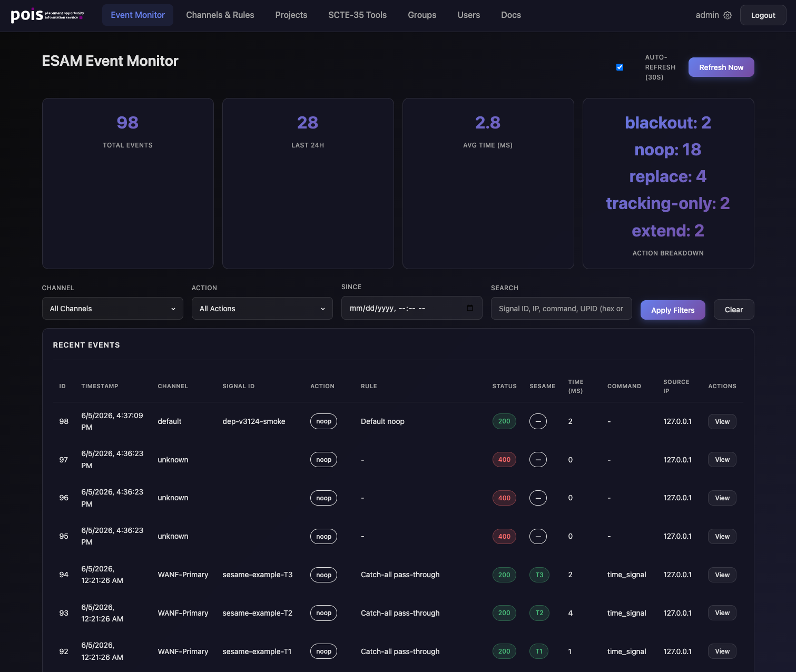Image resolution: width=796 pixels, height=672 pixels.
Task: Open the All Channels dropdown
Action: coord(113,309)
